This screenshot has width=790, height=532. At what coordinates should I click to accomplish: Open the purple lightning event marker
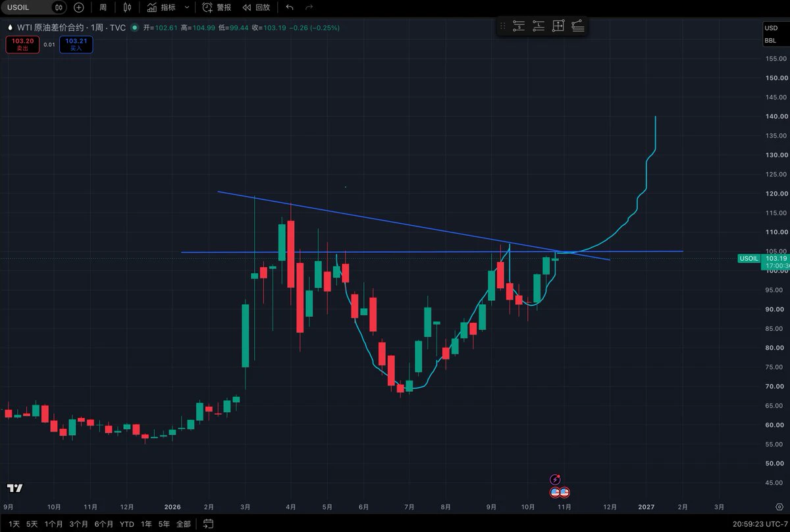(556, 480)
